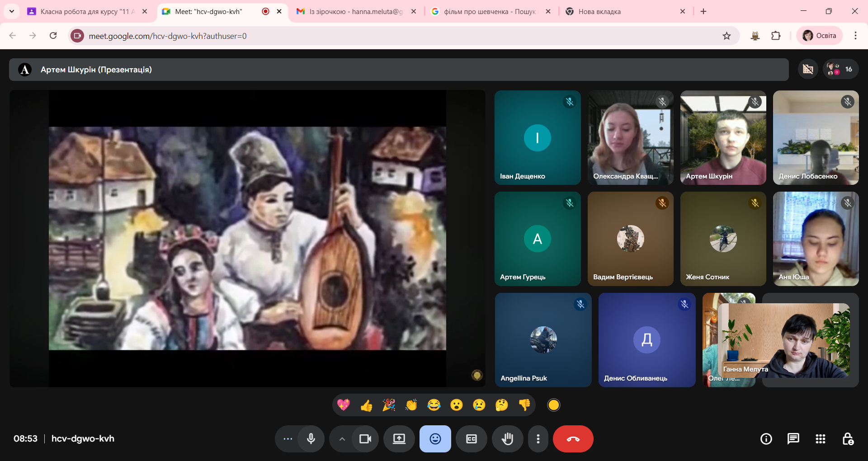Send the crying face reaction

pyautogui.click(x=479, y=405)
